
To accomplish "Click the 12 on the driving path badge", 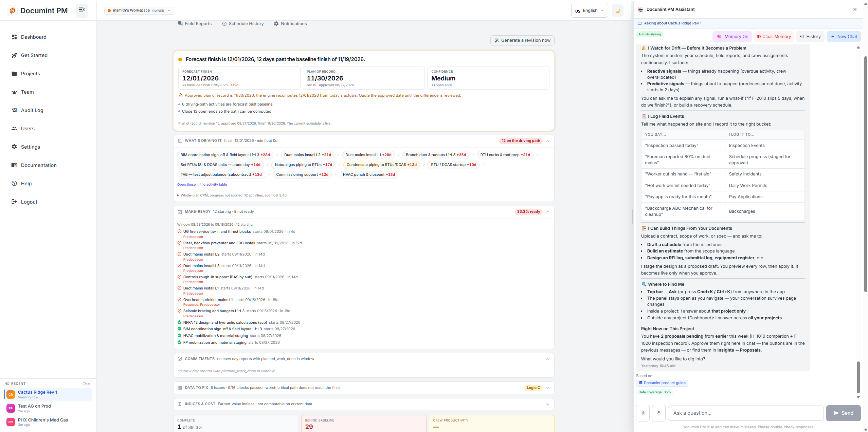I will tap(521, 141).
